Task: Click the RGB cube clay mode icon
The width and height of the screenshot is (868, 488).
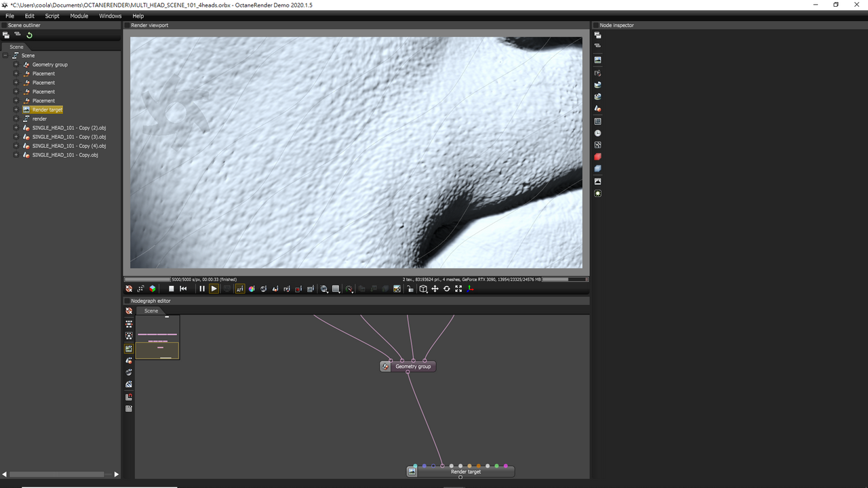Action: [153, 289]
